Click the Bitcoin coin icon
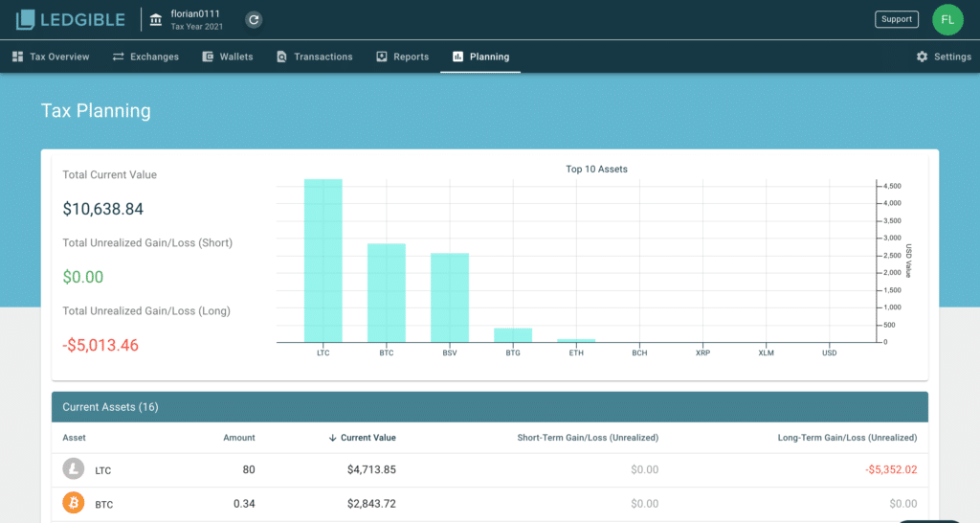 coord(73,502)
